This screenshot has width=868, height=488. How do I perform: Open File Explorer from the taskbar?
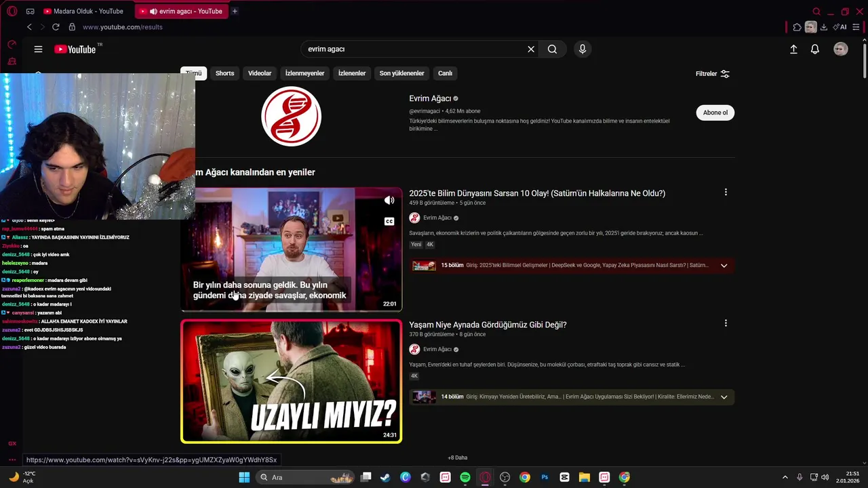pos(585,477)
